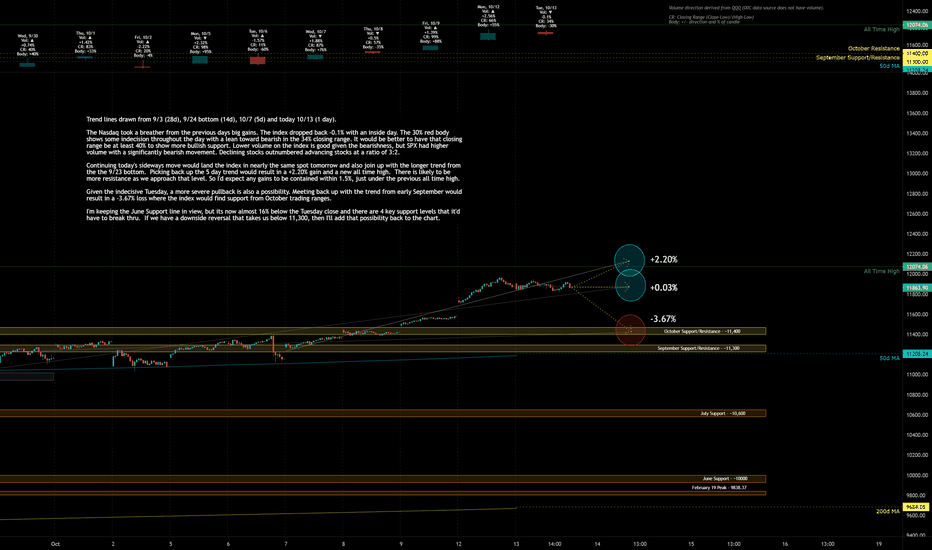Select the +0.03% projection label
The image size is (932, 550).
664,288
